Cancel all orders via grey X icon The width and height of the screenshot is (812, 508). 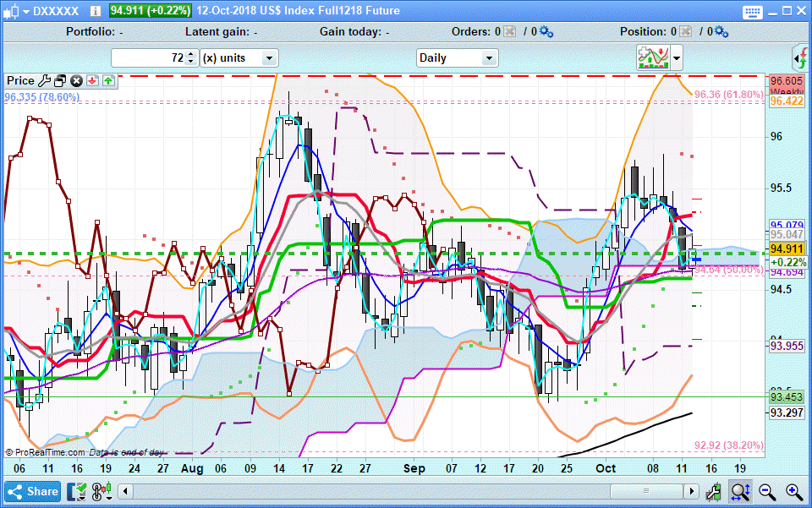tap(509, 32)
